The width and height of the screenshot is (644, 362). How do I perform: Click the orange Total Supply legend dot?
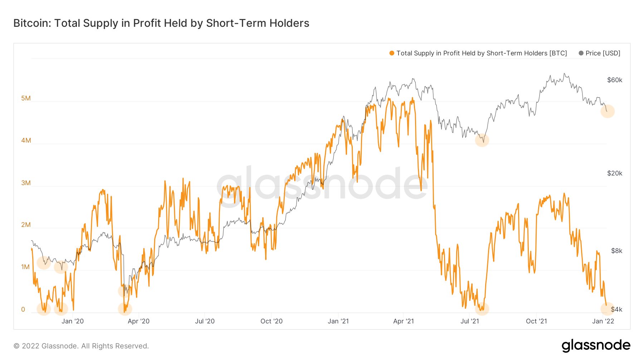click(392, 53)
